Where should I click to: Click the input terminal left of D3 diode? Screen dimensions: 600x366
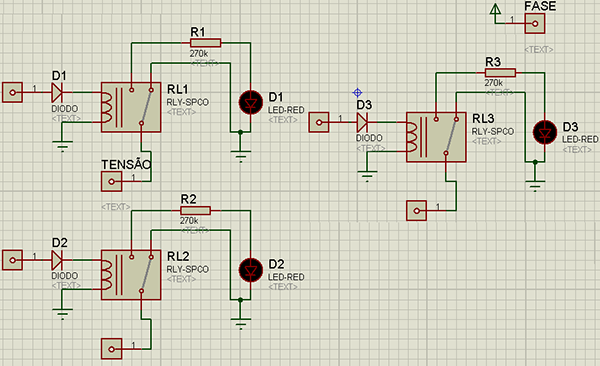click(318, 122)
